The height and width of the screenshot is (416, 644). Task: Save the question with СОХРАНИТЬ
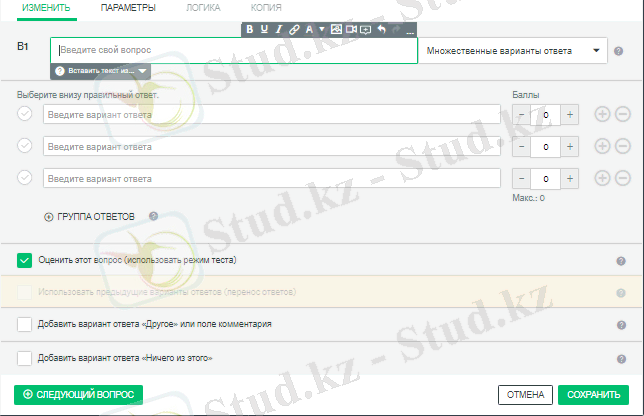593,395
